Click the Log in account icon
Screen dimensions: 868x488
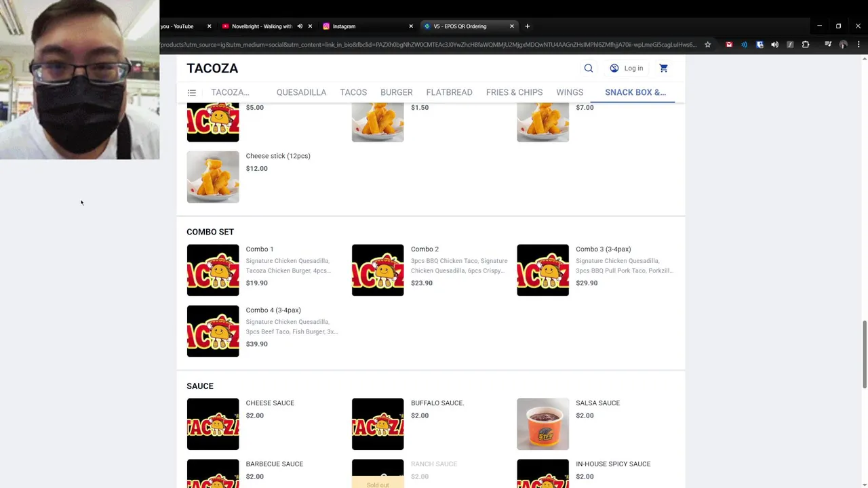tap(614, 68)
